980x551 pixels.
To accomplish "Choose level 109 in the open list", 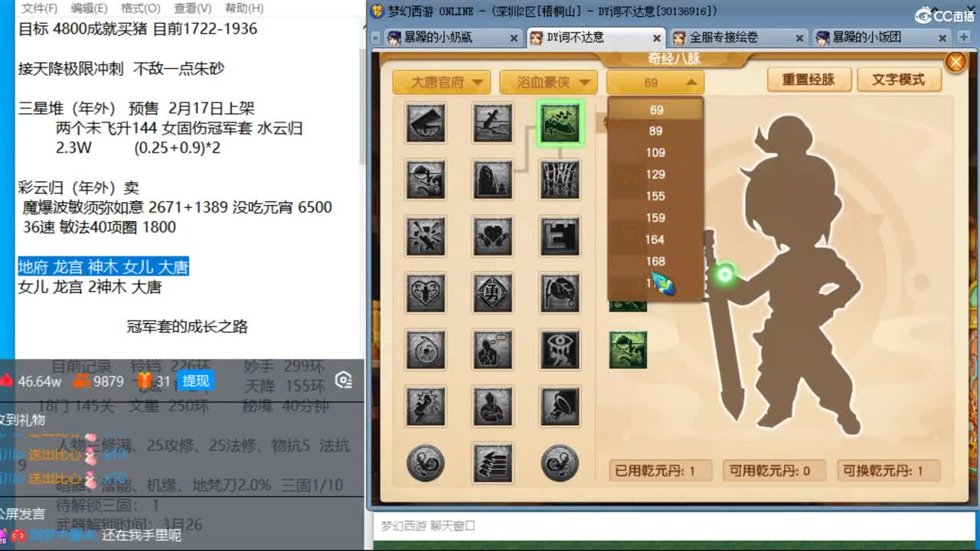I will [655, 152].
